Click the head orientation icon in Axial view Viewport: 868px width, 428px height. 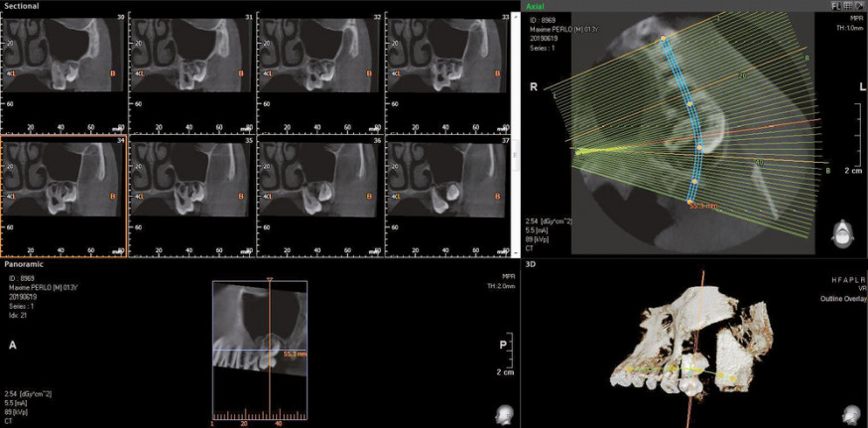click(x=842, y=236)
